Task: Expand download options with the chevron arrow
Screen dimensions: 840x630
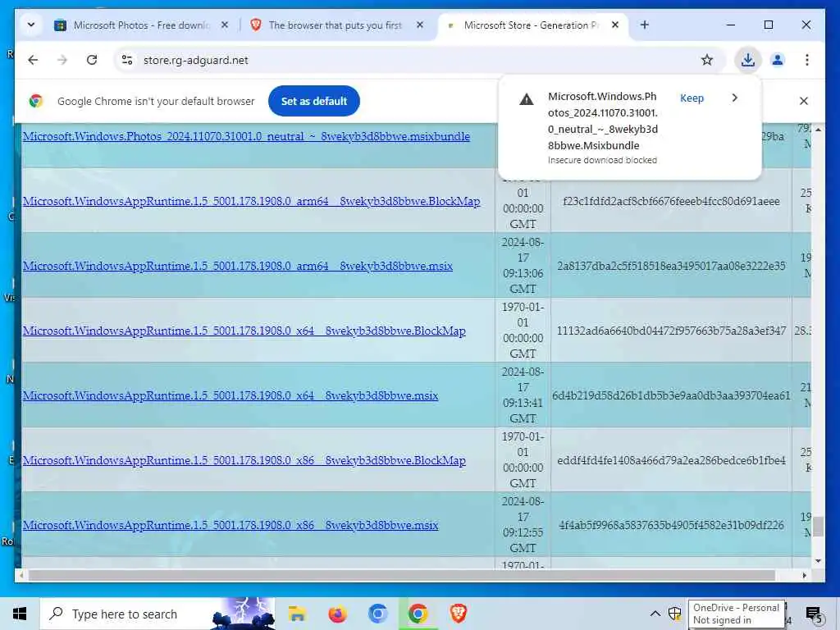Action: (x=734, y=98)
